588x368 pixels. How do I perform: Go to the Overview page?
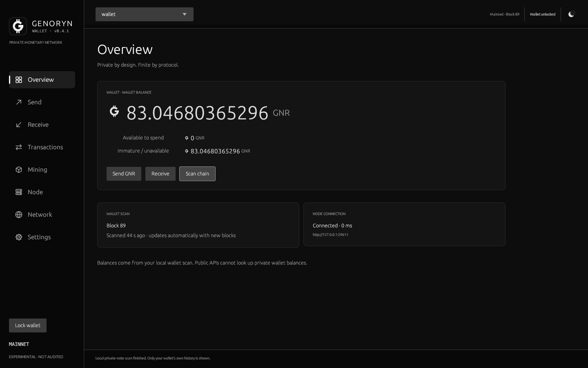(x=42, y=80)
